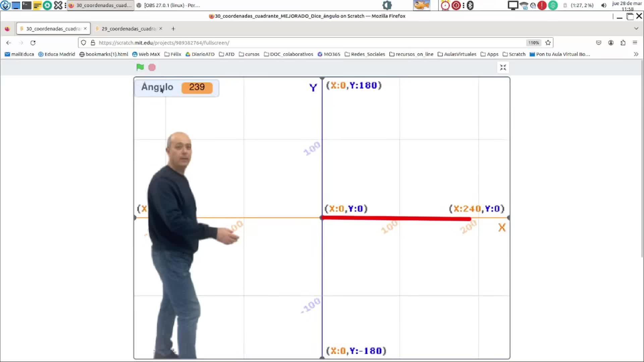Open system volume control in tray
This screenshot has height=362, width=644.
click(603, 5)
